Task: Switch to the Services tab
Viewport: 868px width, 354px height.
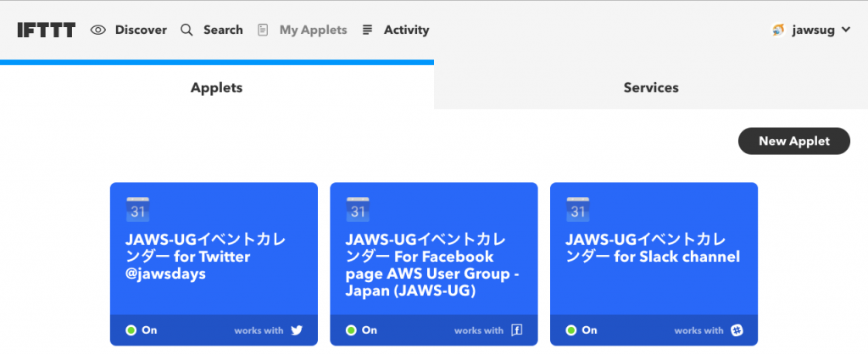Action: coord(651,87)
